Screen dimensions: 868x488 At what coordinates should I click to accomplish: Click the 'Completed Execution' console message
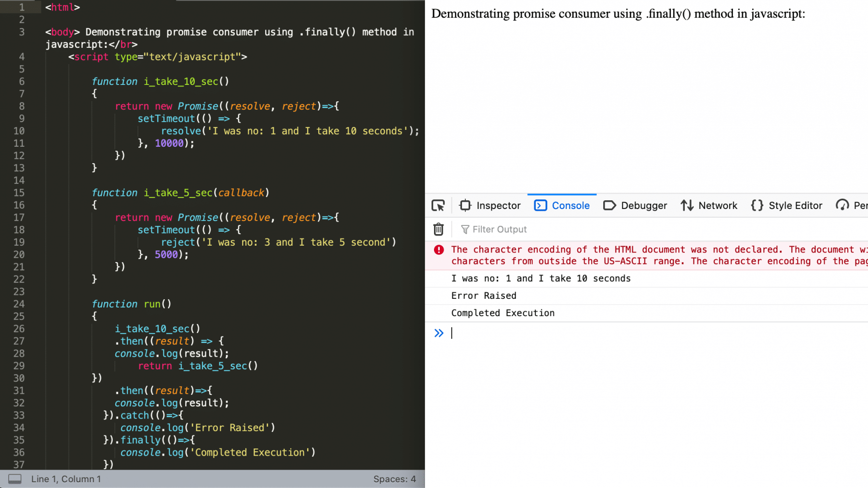(x=502, y=313)
